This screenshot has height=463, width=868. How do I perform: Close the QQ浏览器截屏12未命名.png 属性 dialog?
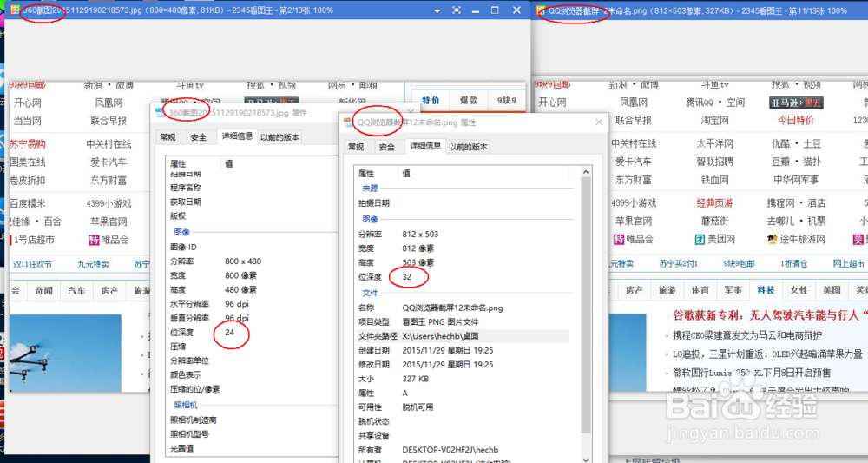pyautogui.click(x=598, y=122)
